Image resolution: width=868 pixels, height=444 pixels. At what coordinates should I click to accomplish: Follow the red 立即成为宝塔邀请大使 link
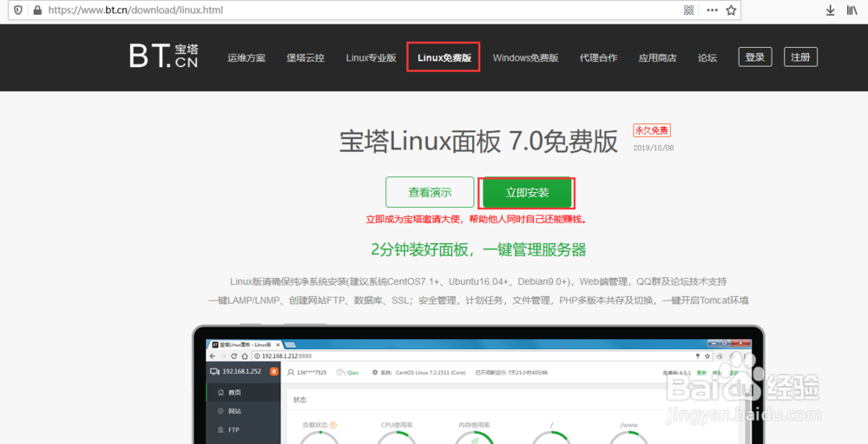(x=476, y=219)
